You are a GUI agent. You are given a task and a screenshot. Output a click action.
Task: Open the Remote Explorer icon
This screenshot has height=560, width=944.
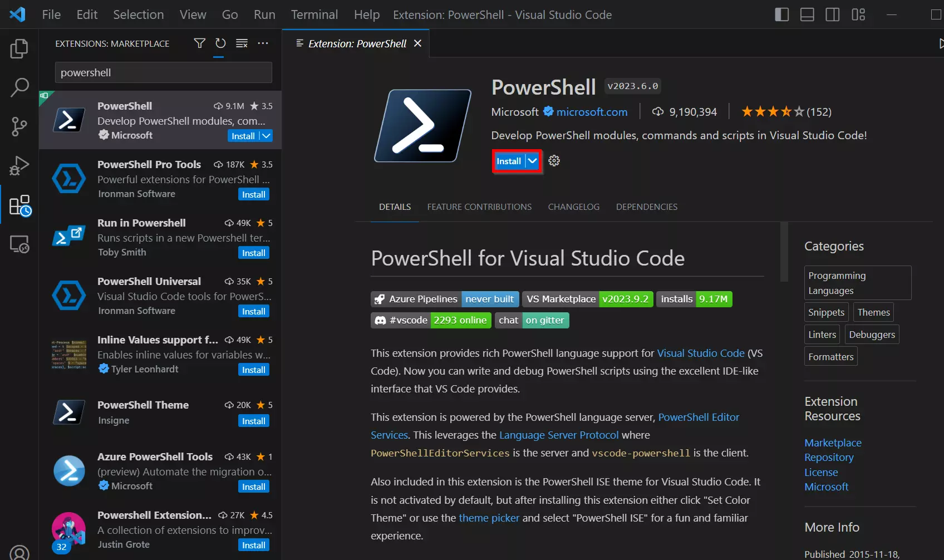coord(19,244)
